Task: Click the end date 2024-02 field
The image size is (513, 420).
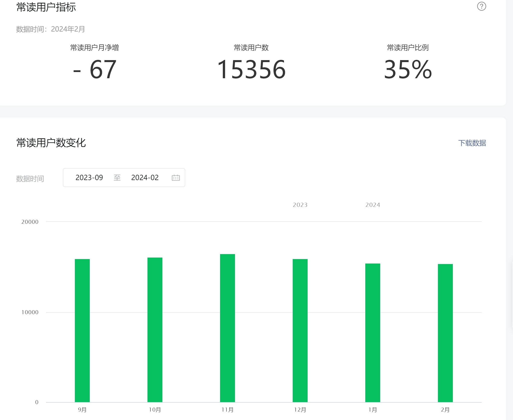Action: [145, 178]
